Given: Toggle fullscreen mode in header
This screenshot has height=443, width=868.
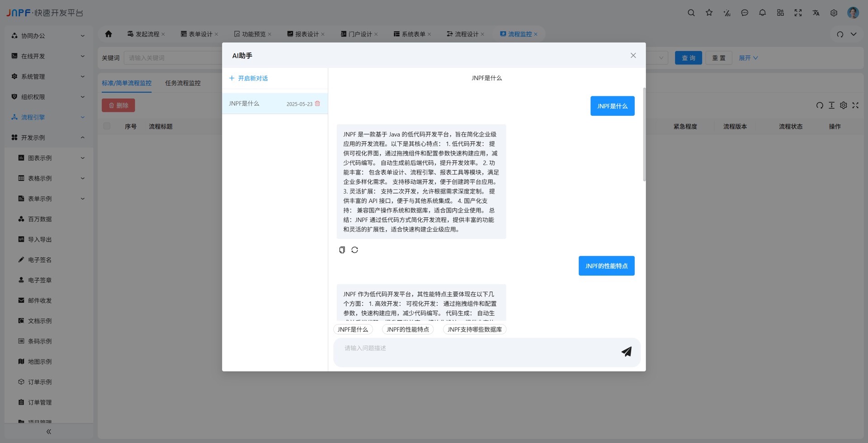Looking at the screenshot, I should 798,13.
